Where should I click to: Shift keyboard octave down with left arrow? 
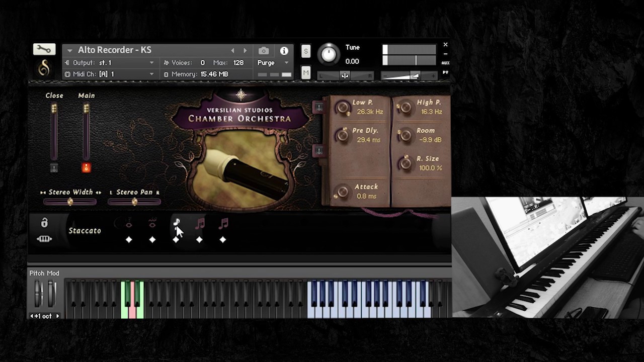32,316
